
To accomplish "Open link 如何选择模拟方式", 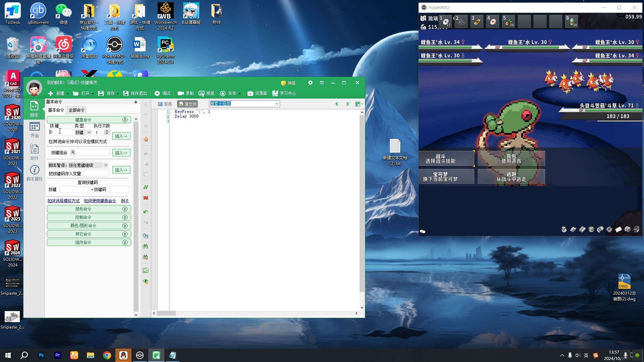I will pos(63,201).
